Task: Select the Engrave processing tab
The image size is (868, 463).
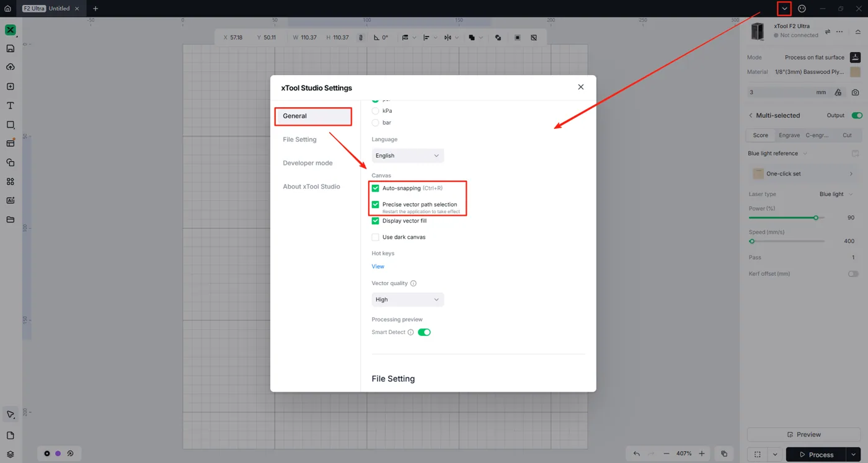Action: [x=789, y=135]
